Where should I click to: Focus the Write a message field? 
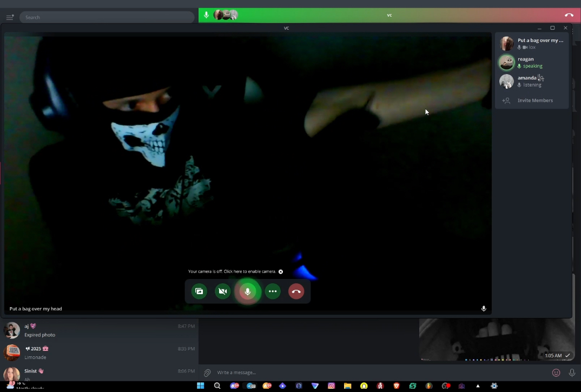pos(381,373)
